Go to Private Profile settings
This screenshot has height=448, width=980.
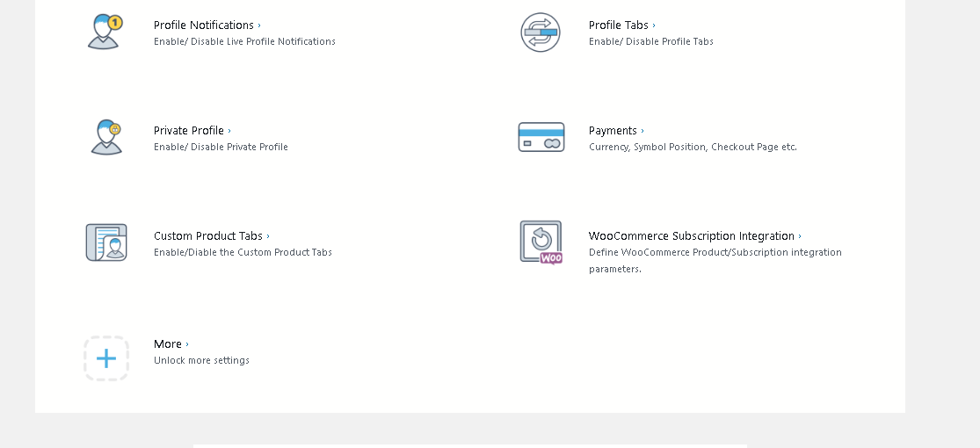coord(189,131)
